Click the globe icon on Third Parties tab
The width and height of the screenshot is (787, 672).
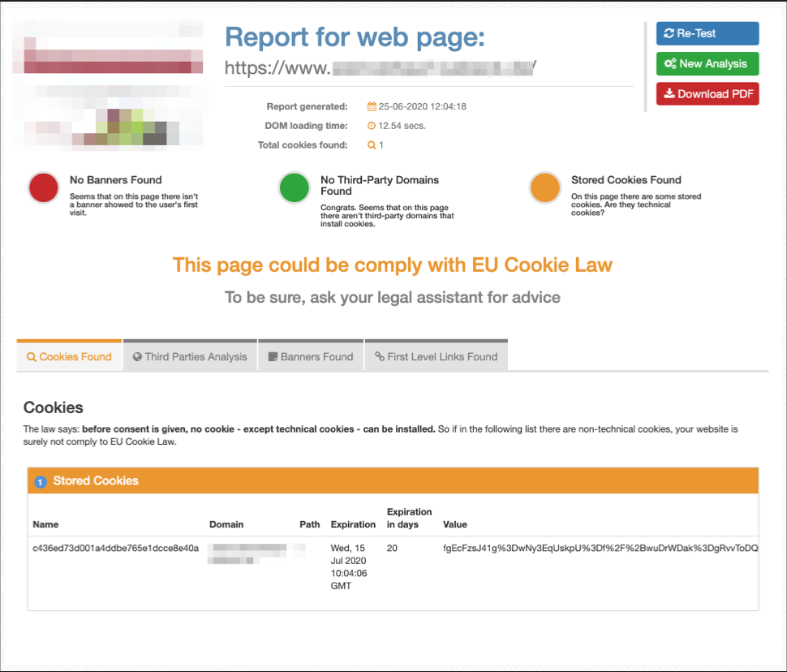(x=137, y=356)
